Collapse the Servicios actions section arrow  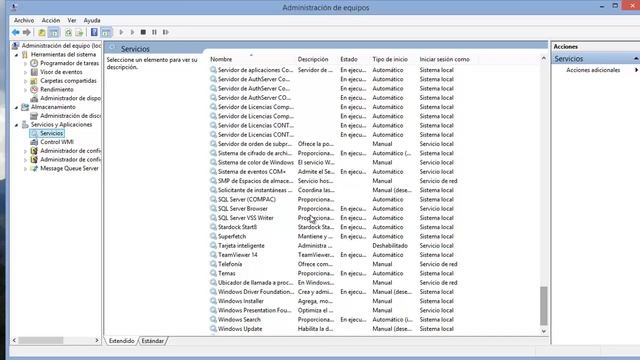pos(636,59)
